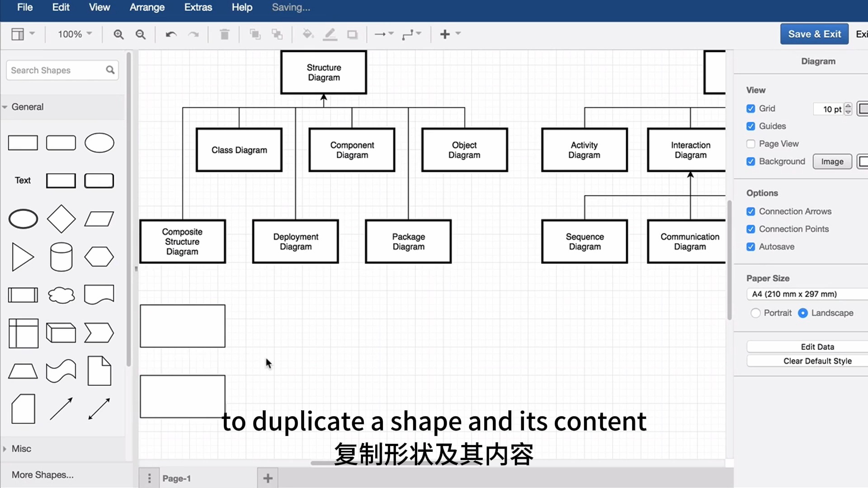Open the Line Color tool
The image size is (868, 488).
tap(330, 34)
